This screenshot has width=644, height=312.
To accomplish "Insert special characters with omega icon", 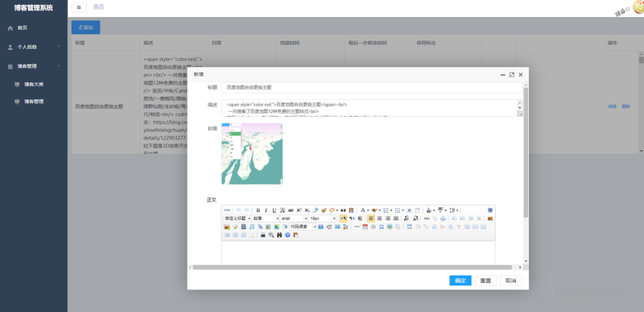I will (x=382, y=227).
